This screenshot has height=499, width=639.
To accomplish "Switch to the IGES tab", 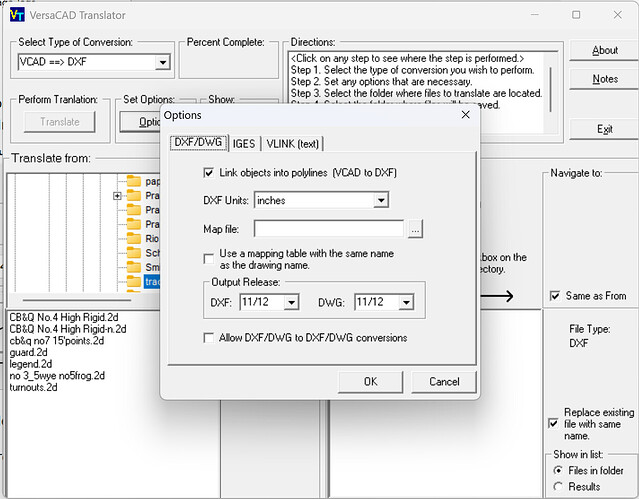I will point(245,144).
